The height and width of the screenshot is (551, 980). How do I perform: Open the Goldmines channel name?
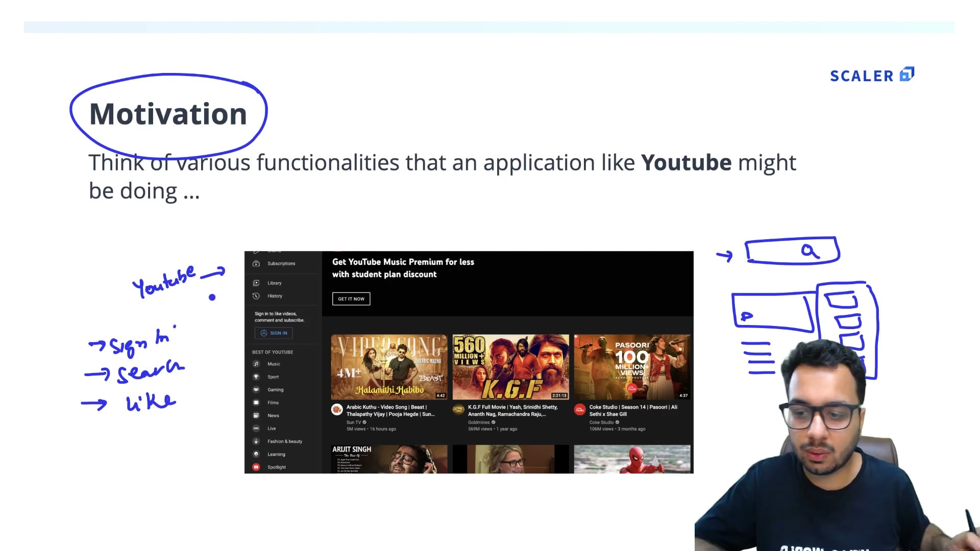tap(479, 422)
